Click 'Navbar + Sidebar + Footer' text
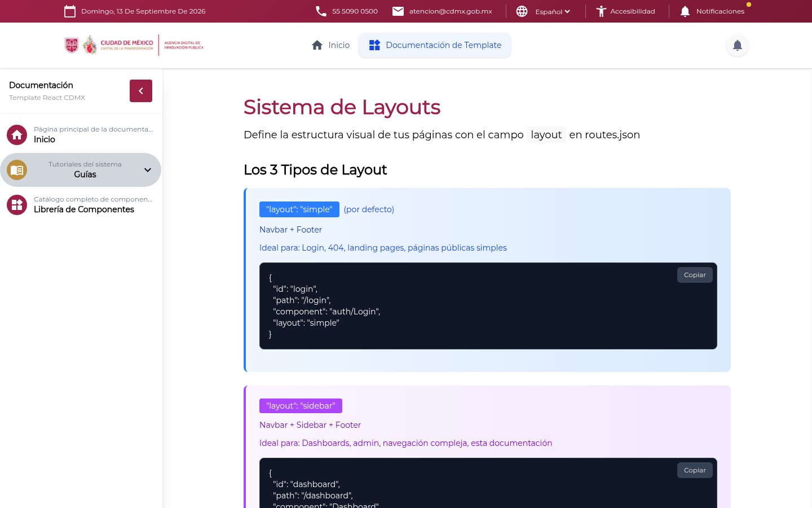 pos(310,425)
